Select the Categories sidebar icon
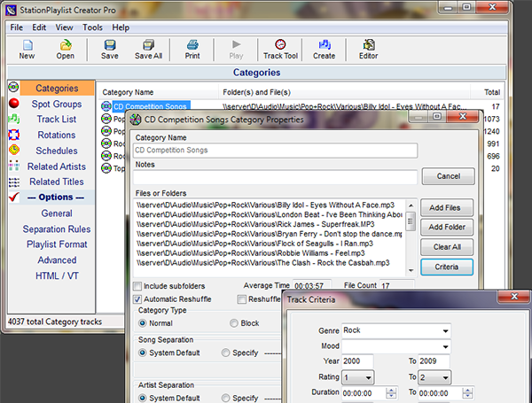532x403 pixels. (x=13, y=87)
